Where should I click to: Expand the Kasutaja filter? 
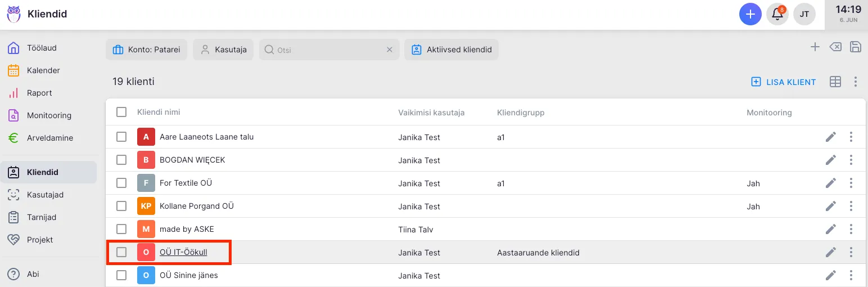click(223, 50)
